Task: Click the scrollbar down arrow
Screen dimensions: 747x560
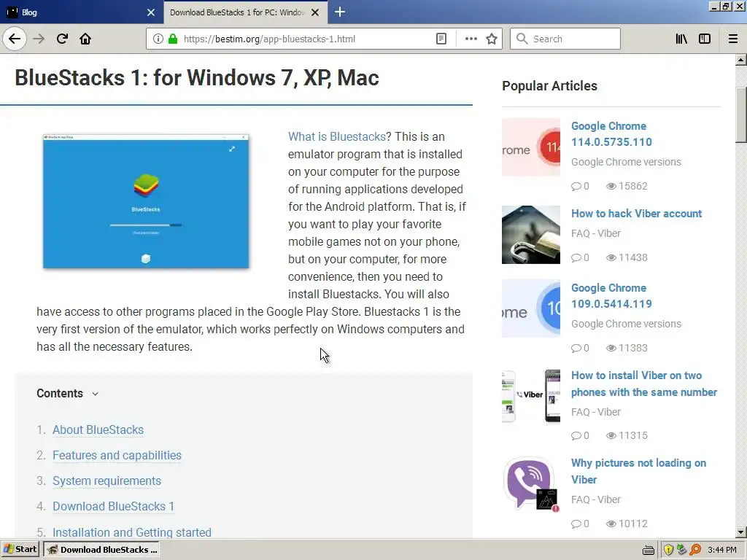Action: pyautogui.click(x=741, y=532)
